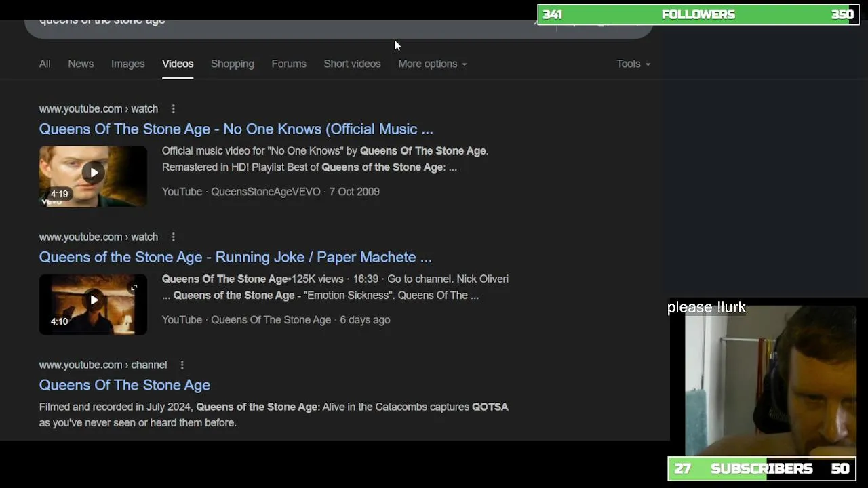Open three-dot menu for youtube.com channel result
Screen dimensions: 868x488
182,365
